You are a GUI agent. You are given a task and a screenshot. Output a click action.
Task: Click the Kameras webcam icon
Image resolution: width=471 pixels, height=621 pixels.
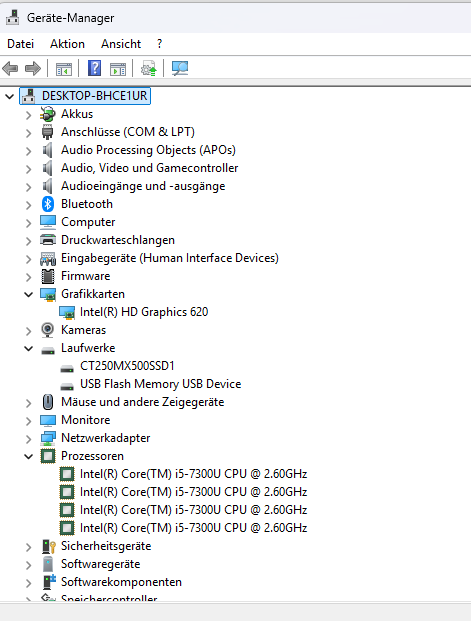(48, 330)
